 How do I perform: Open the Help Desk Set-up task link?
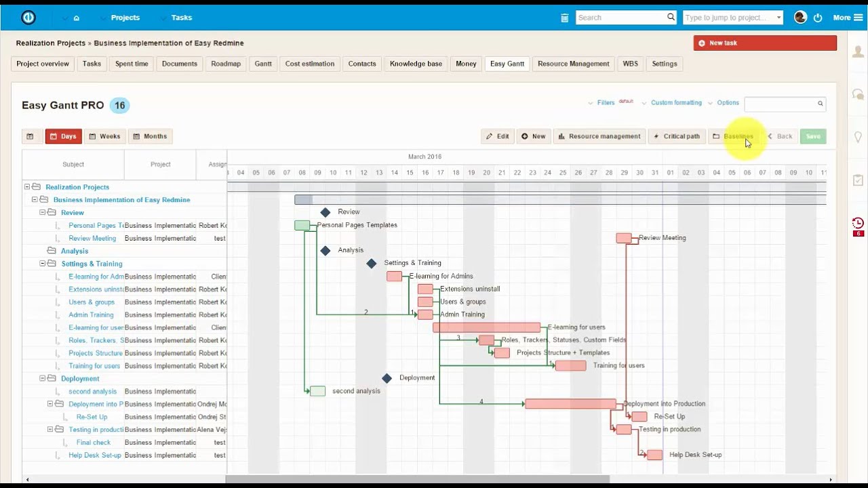pos(95,455)
